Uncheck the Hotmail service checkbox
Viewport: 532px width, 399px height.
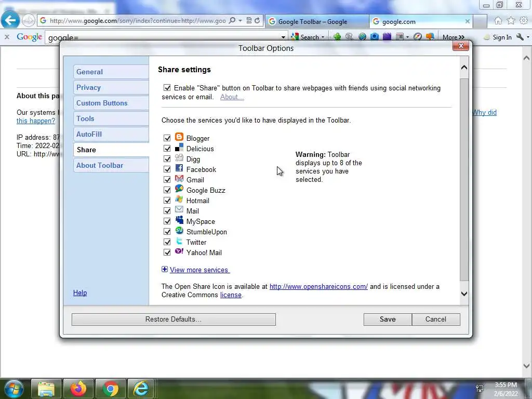pyautogui.click(x=167, y=201)
